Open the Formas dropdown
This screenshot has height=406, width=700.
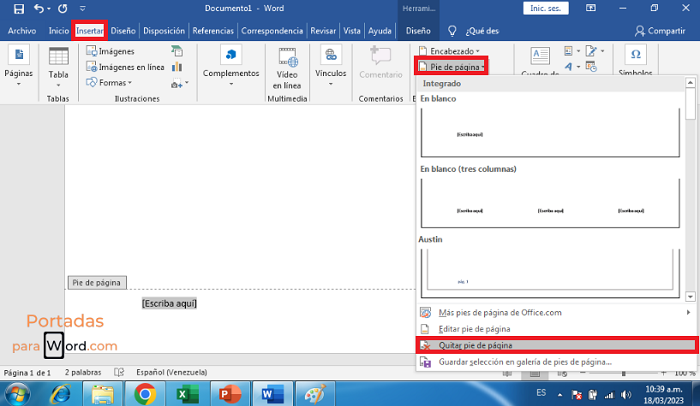pyautogui.click(x=109, y=83)
